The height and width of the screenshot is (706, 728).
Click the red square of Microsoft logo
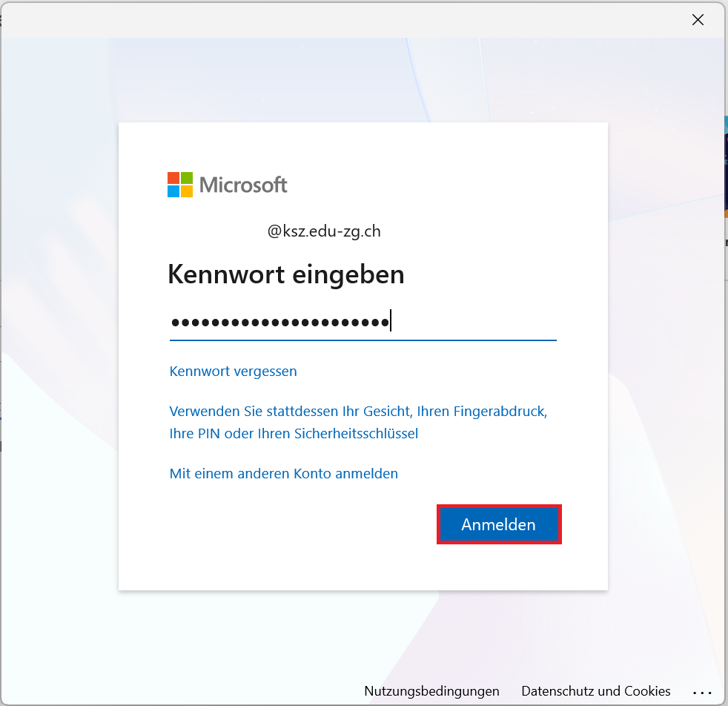(x=173, y=178)
